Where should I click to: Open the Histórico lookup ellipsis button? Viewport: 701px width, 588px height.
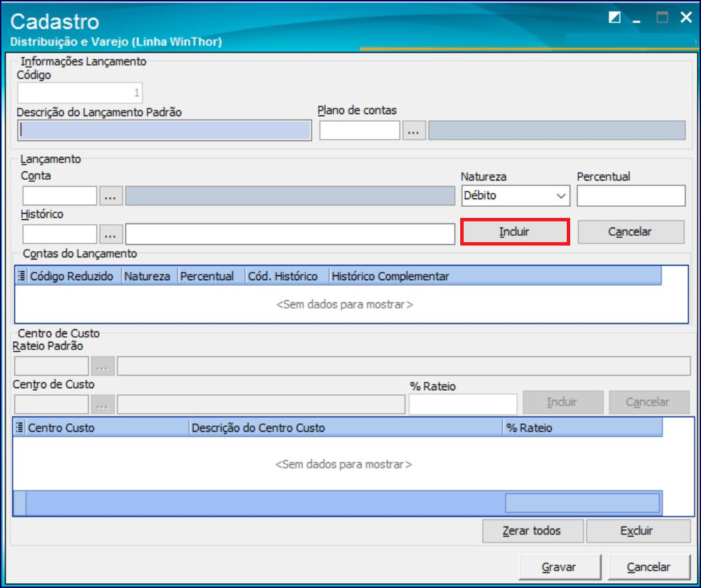point(111,234)
